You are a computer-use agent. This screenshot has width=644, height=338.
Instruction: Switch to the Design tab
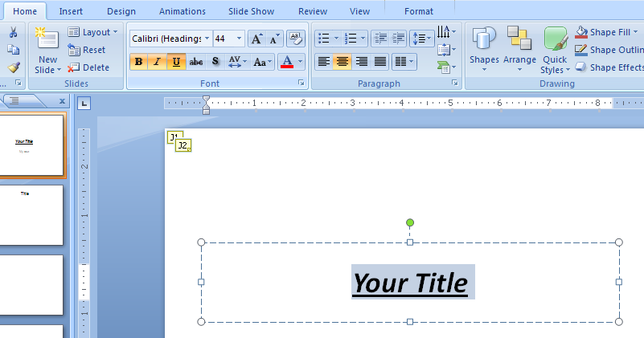coord(121,11)
